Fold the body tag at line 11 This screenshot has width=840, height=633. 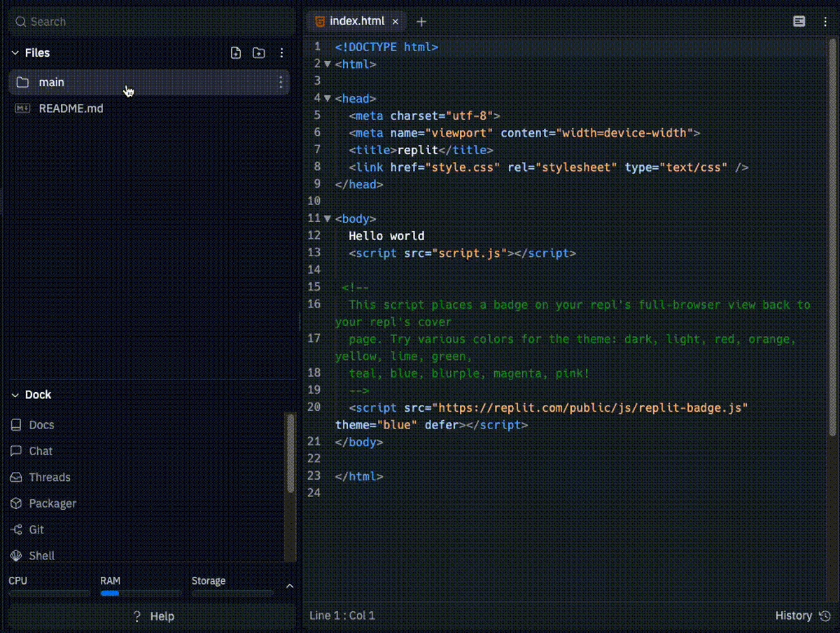(327, 218)
